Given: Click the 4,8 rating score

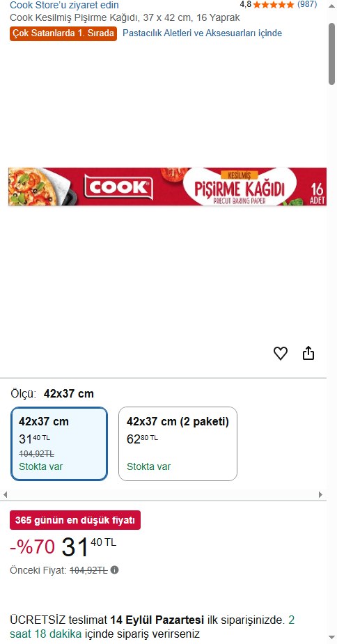Looking at the screenshot, I should 245,4.
